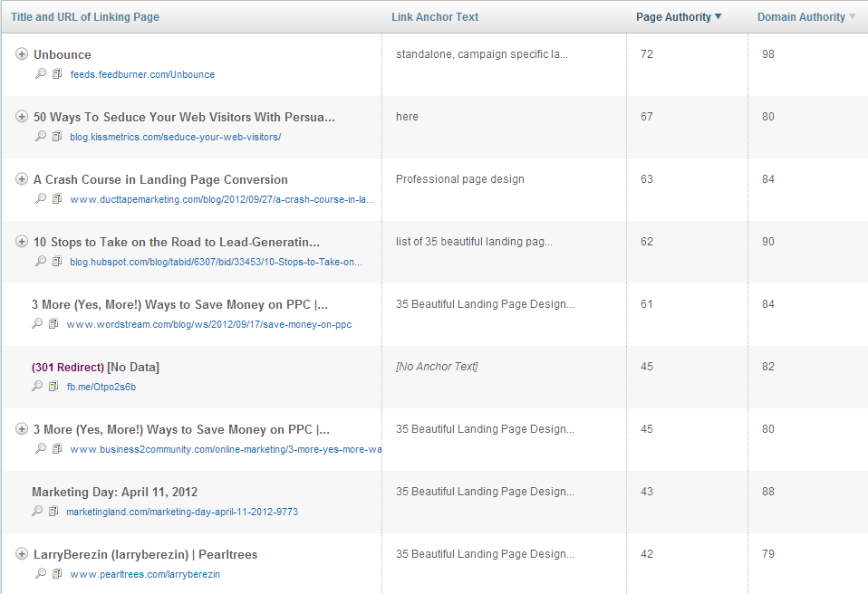
Task: Click magnifier icon beside blog.hubspot.com URL
Action: [41, 261]
